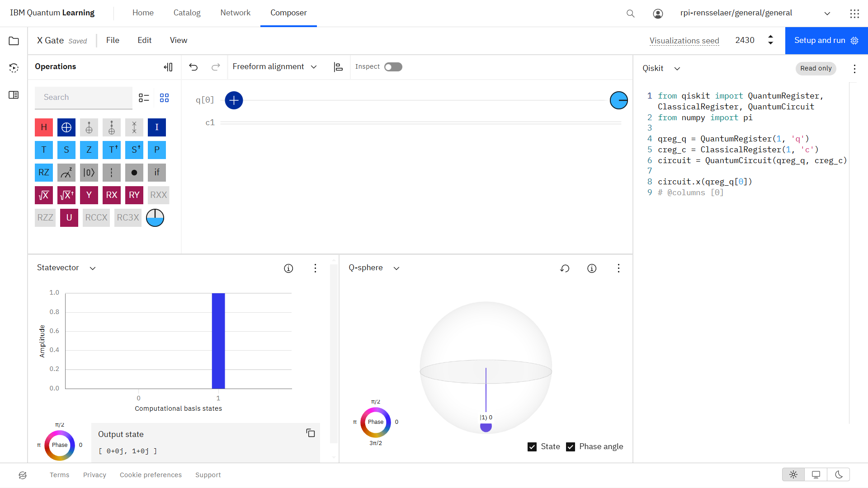Switch operations to list view
The width and height of the screenshot is (868, 488).
click(144, 98)
